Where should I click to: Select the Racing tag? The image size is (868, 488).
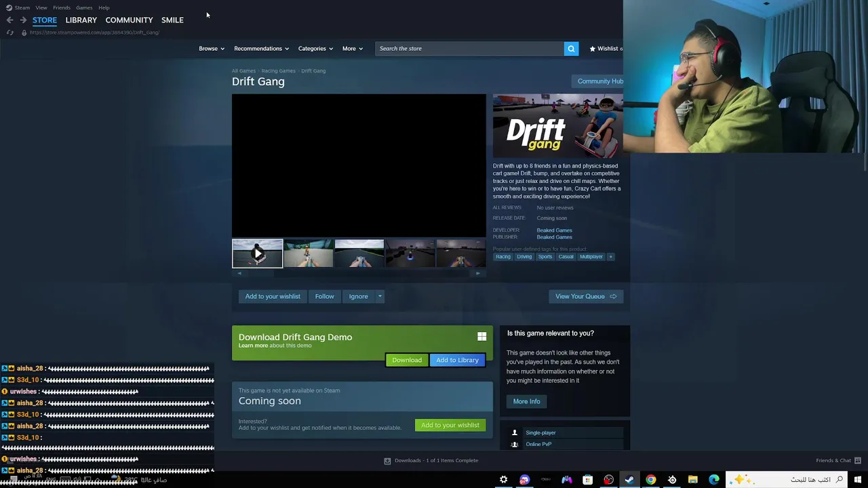[x=502, y=257]
